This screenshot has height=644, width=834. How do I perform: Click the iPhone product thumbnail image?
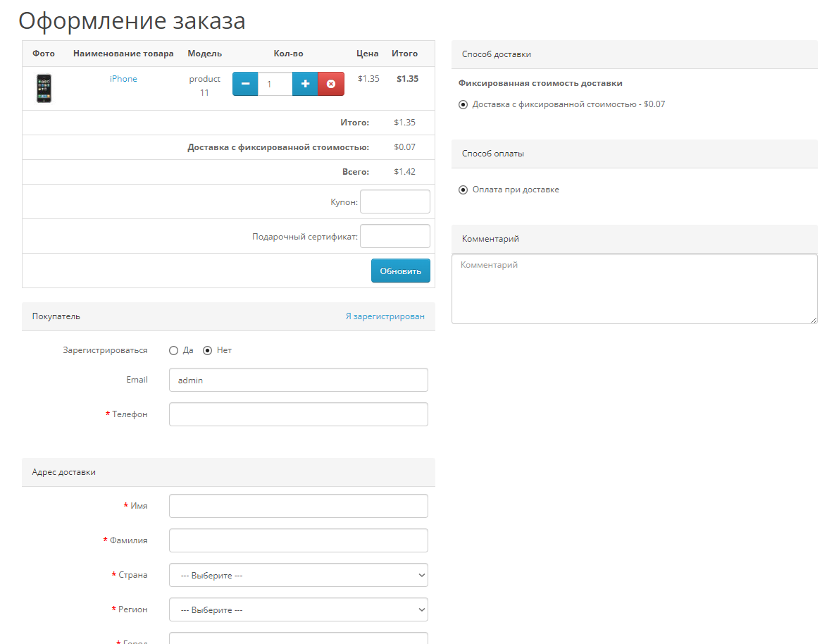(x=44, y=88)
